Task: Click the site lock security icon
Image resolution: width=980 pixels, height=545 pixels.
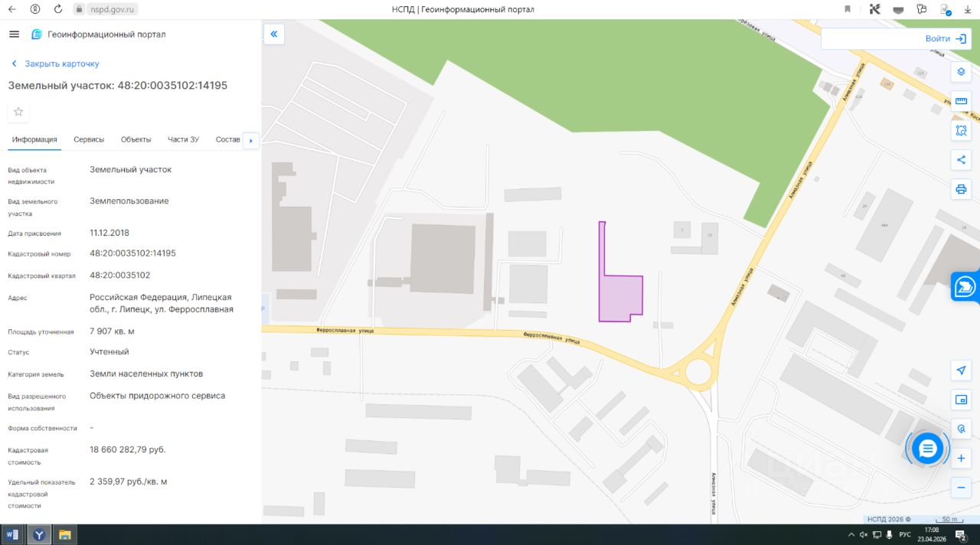Action: (78, 9)
